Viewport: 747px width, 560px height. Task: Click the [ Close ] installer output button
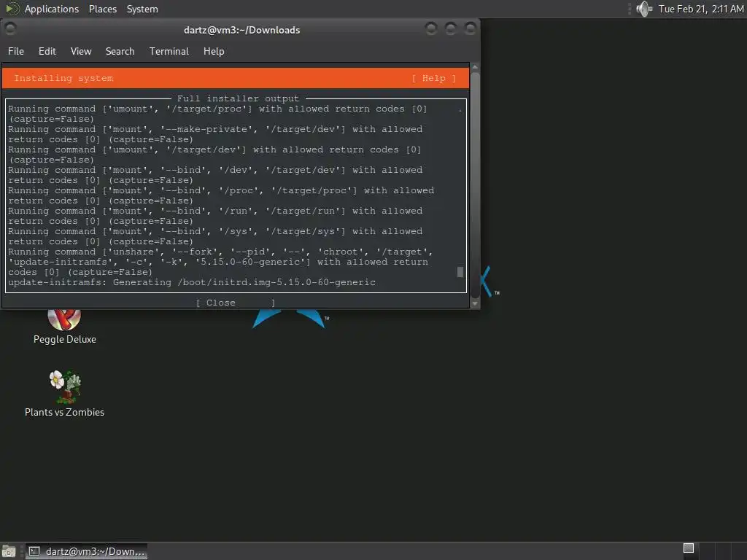(236, 303)
